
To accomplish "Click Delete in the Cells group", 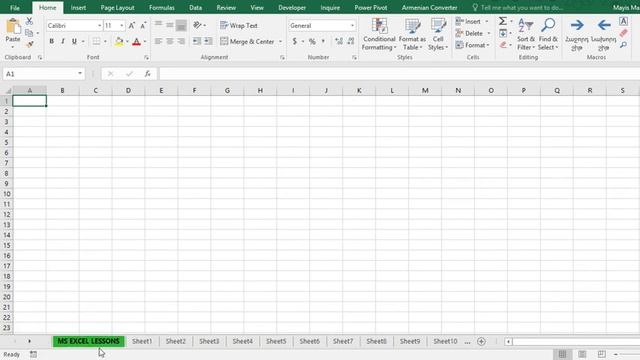I will point(469,33).
